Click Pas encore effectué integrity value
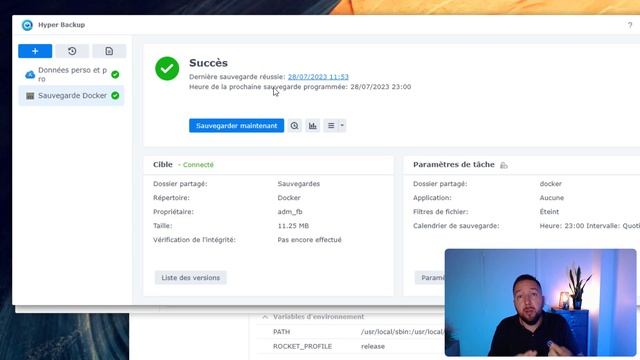This screenshot has width=640, height=360. 309,240
